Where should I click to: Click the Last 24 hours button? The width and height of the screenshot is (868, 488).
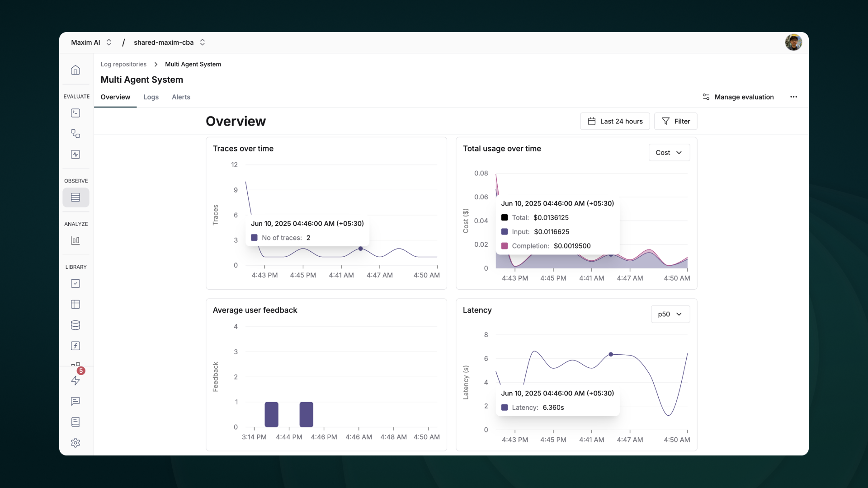pyautogui.click(x=615, y=122)
